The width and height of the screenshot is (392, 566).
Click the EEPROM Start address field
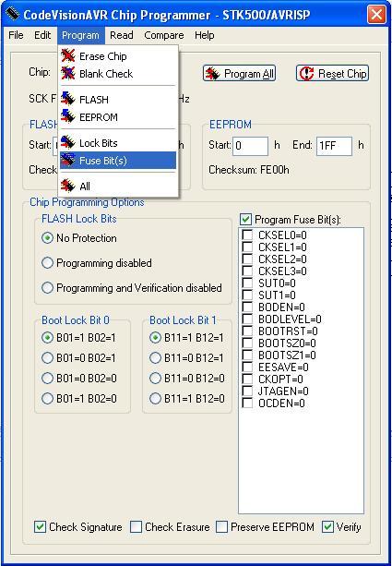coord(250,146)
